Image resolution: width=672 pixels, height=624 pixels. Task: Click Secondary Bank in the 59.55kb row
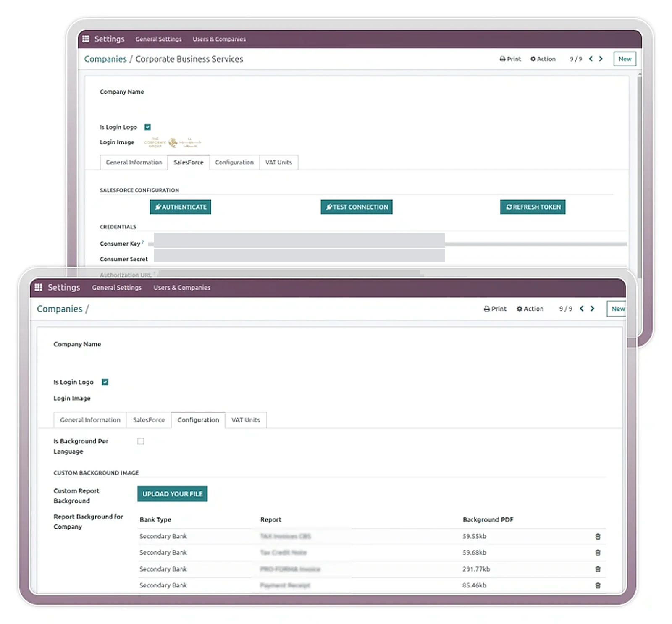click(163, 536)
